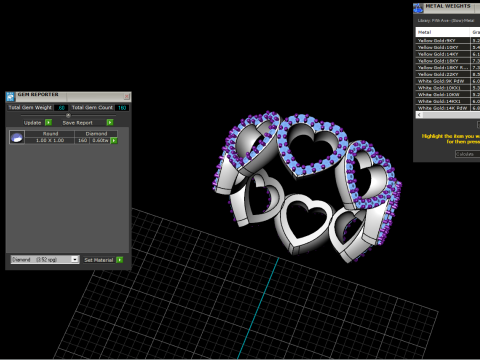Click the 'Total Gem Weight' label

click(x=30, y=107)
